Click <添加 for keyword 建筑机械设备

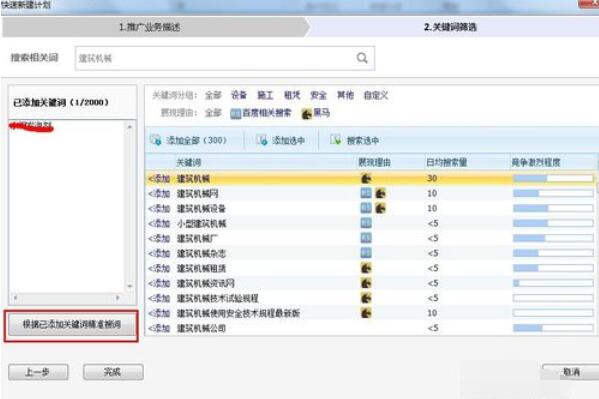tap(159, 208)
